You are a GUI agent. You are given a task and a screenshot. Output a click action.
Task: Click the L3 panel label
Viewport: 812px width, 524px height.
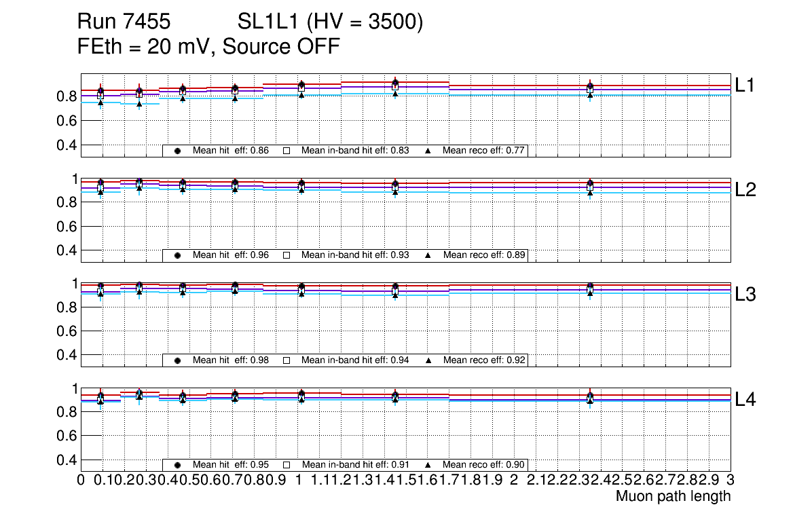[x=745, y=295]
